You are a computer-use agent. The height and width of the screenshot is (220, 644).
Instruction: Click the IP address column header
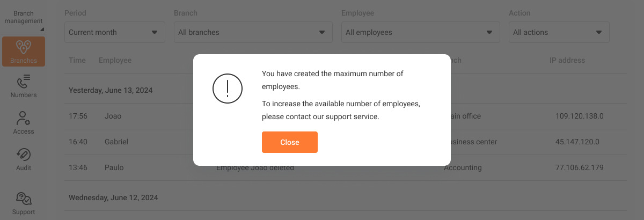(567, 60)
